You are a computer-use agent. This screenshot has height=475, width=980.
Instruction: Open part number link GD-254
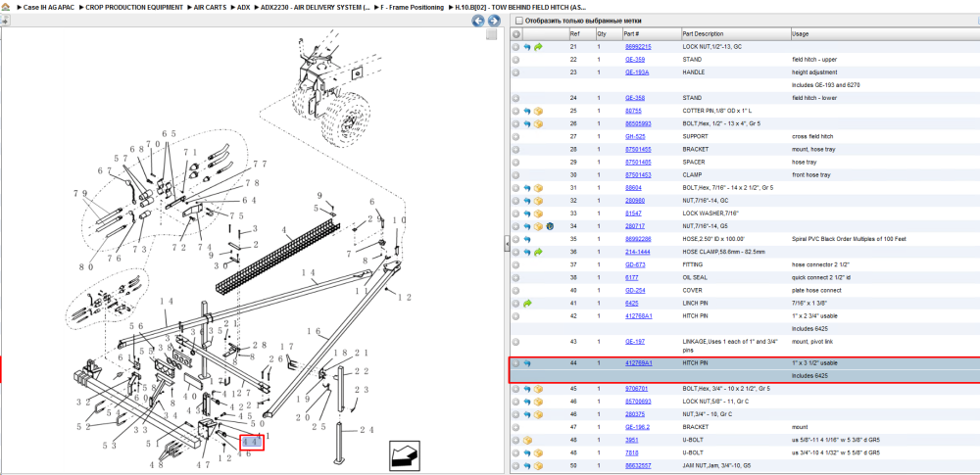(x=634, y=290)
